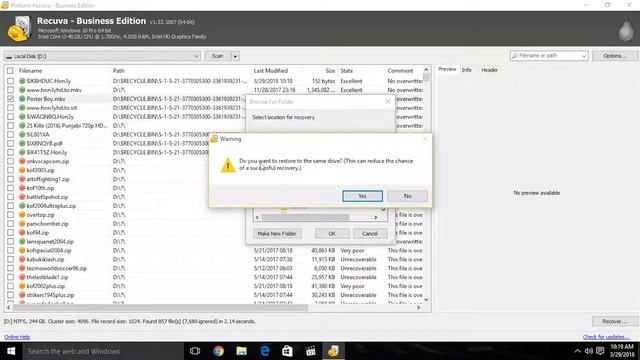
Task: Check the overtop.zip checkbox
Action: tap(10, 215)
